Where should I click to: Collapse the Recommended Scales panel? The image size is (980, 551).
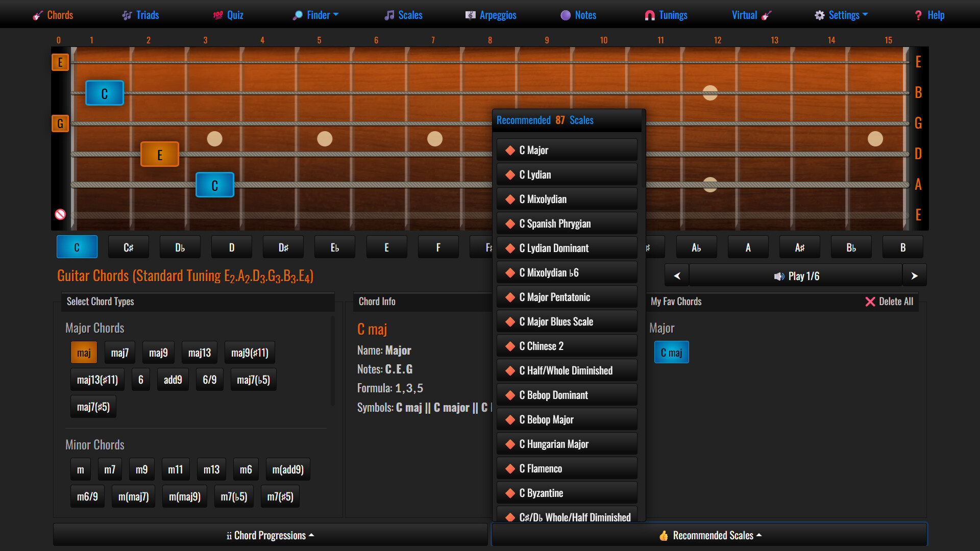pyautogui.click(x=709, y=535)
